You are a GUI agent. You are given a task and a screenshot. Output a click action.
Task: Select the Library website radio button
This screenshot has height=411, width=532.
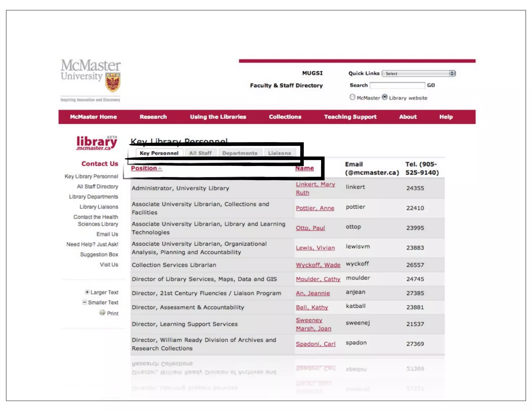coord(384,97)
